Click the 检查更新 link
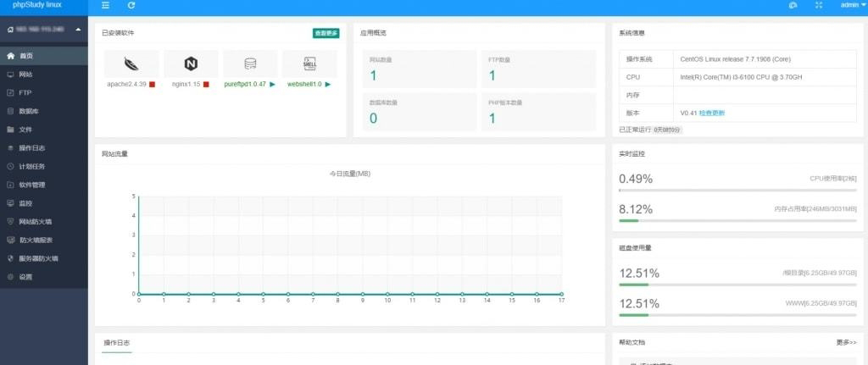Screen dimensions: 868x365 click(712, 113)
